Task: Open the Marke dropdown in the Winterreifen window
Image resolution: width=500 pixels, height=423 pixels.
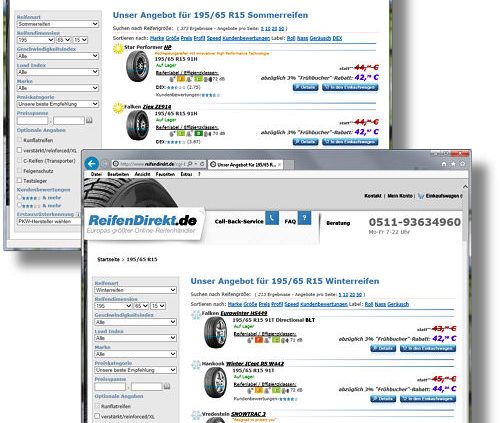Action: pyautogui.click(x=135, y=354)
